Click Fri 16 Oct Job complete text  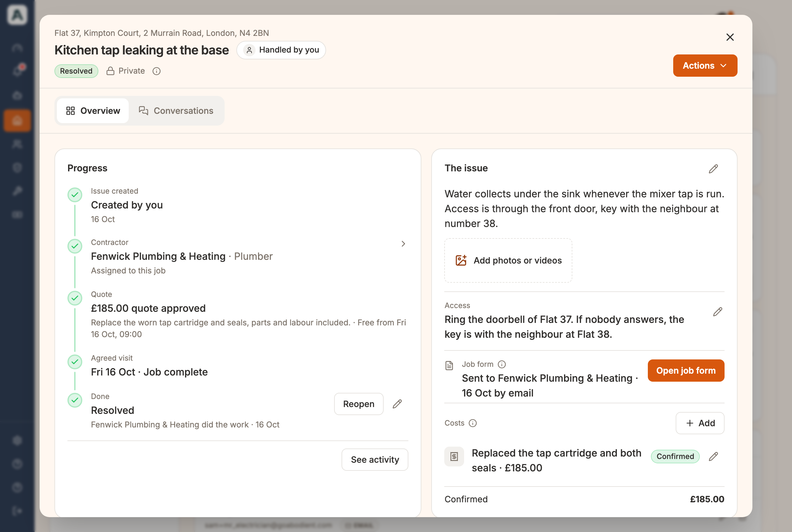[149, 372]
